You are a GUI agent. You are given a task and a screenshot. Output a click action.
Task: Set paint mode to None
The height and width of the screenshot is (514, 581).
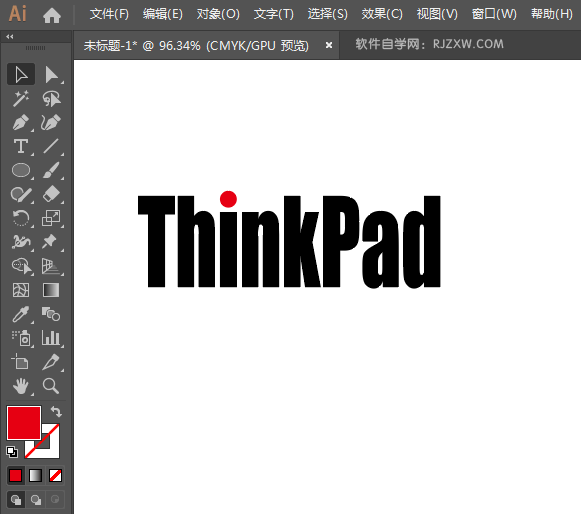[55, 475]
